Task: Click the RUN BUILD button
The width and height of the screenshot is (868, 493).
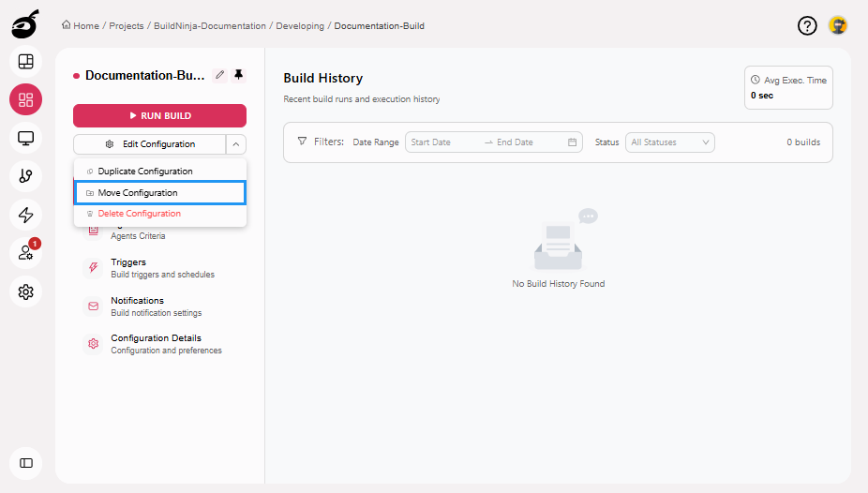Action: [x=159, y=115]
